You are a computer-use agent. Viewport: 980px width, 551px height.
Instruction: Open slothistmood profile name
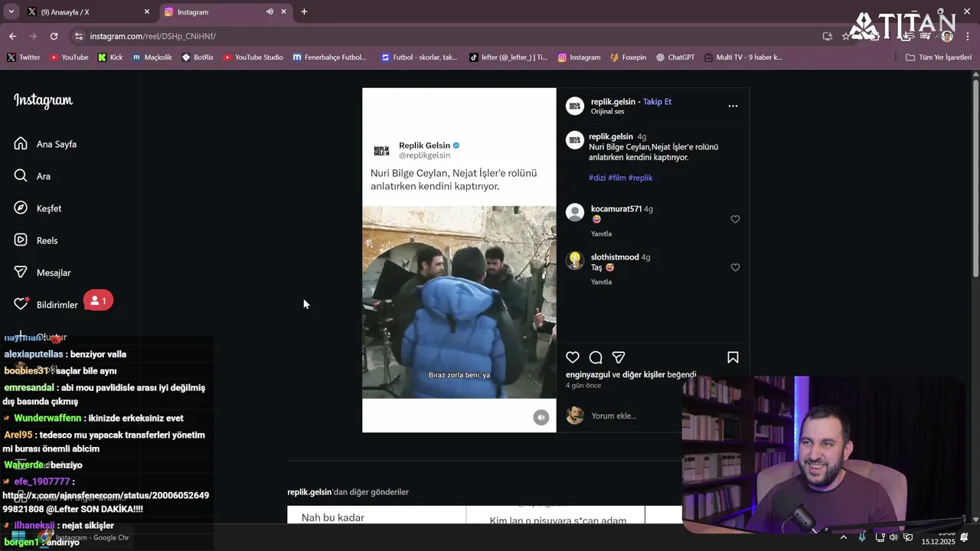(615, 257)
